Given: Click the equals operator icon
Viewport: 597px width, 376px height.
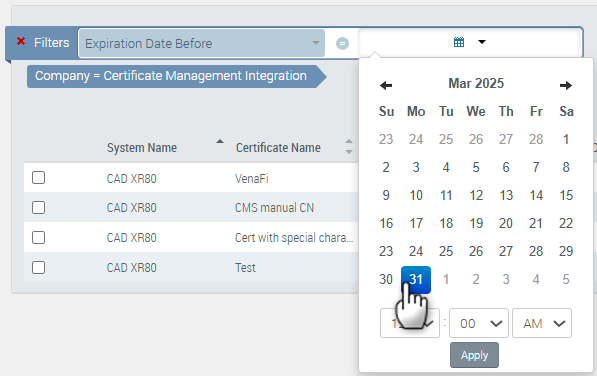Looking at the screenshot, I should (x=342, y=43).
